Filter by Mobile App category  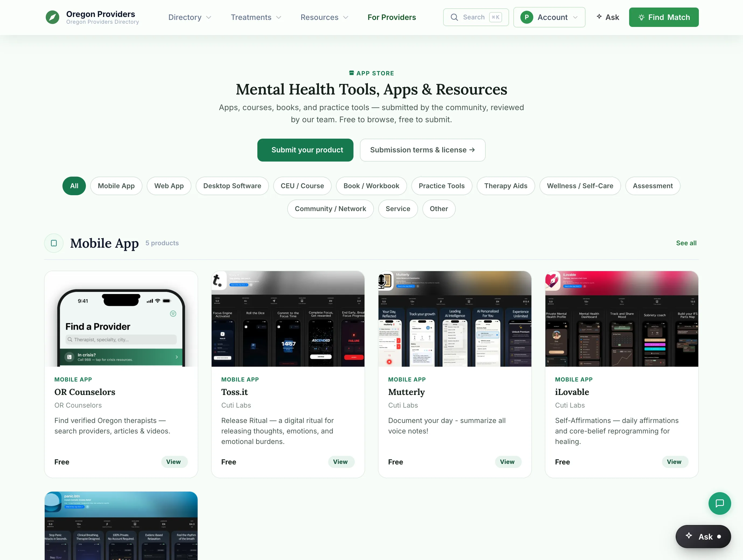point(116,186)
